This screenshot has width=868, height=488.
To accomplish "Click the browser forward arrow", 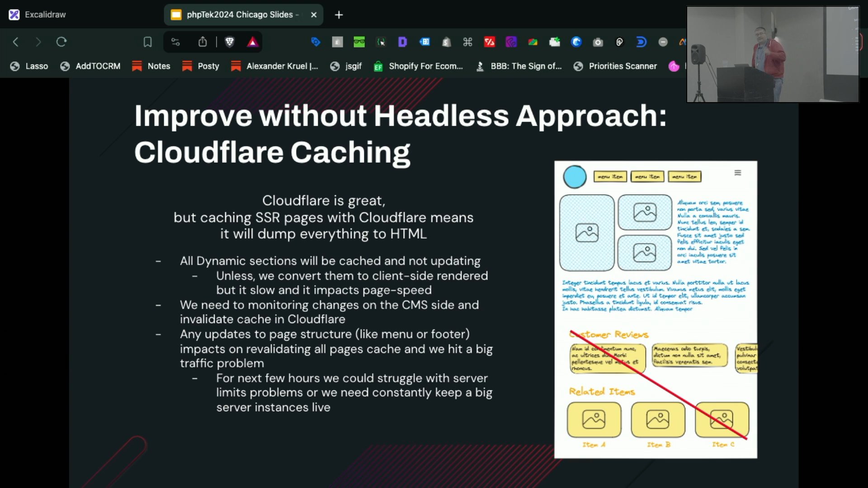I will click(x=38, y=42).
